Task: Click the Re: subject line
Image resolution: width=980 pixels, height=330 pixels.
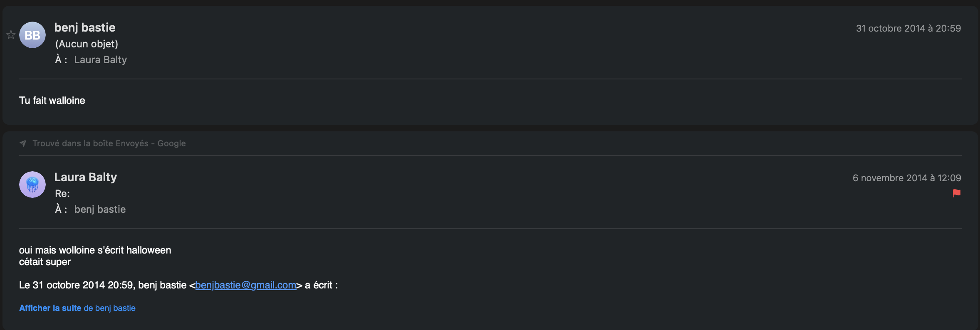Action: (x=62, y=193)
